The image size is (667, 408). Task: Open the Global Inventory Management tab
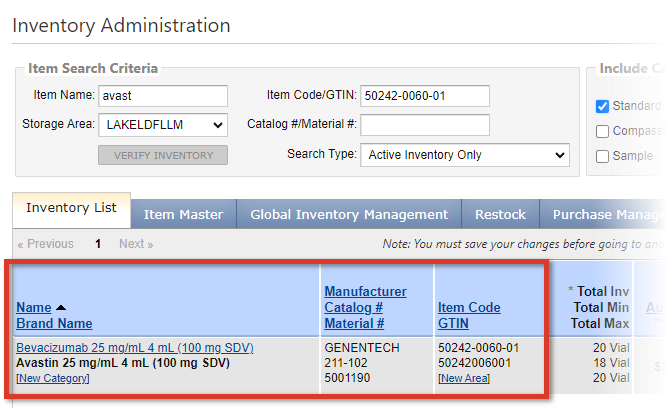coord(349,214)
